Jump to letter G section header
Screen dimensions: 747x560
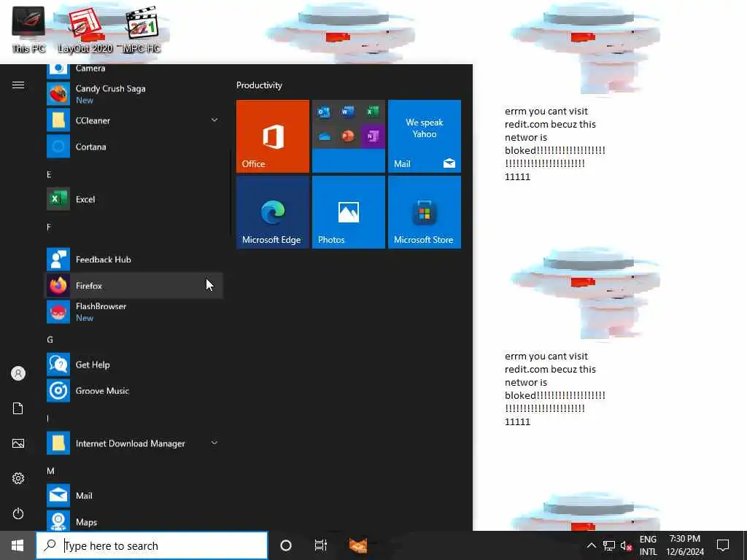point(50,340)
